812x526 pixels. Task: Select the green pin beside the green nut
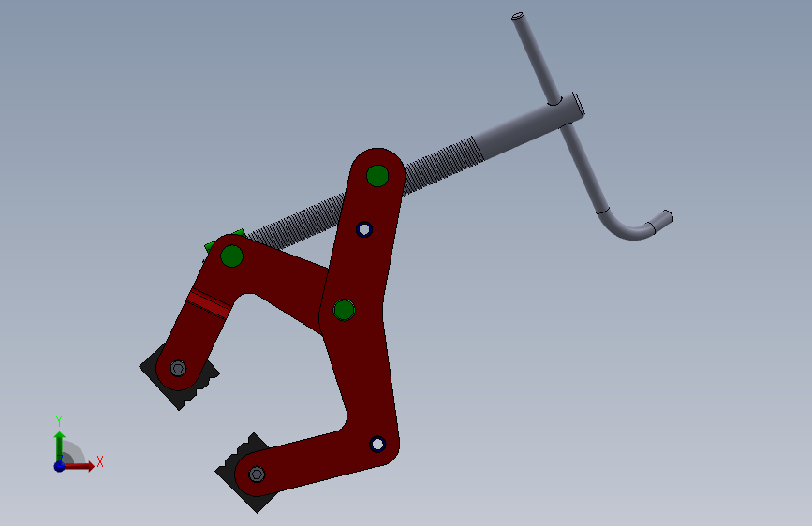231,256
